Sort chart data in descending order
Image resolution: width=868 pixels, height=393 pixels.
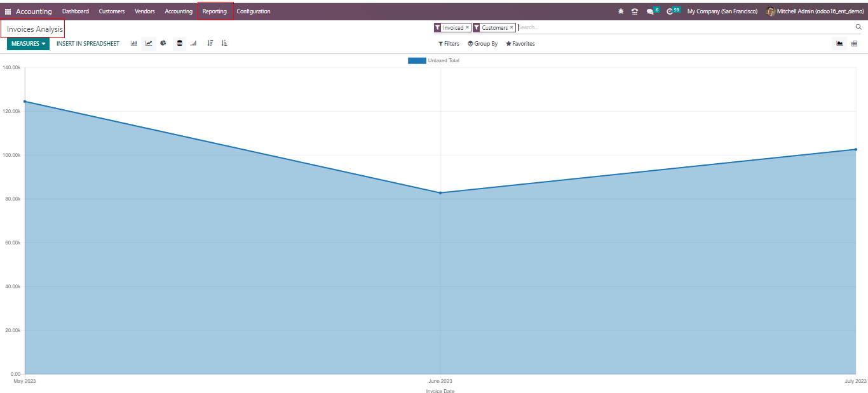pyautogui.click(x=210, y=44)
